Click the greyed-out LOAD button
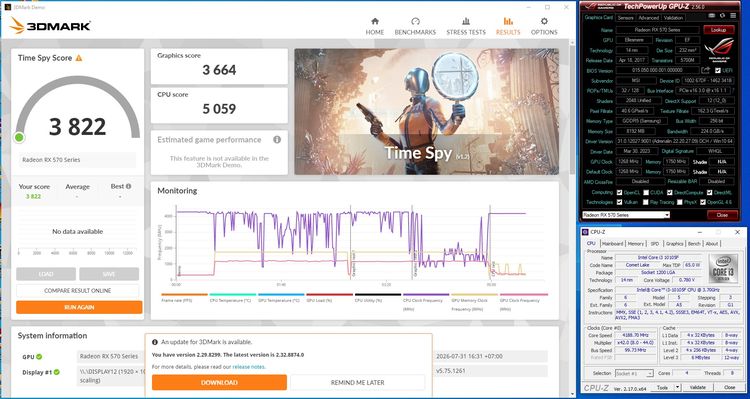The image size is (750, 399). pyautogui.click(x=46, y=274)
